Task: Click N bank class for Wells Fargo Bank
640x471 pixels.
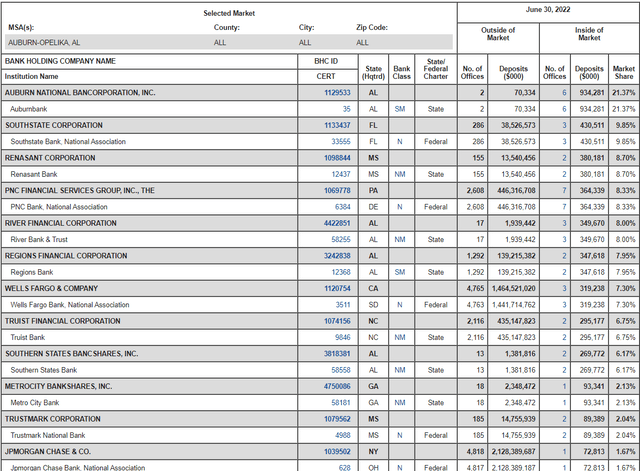Action: [400, 305]
